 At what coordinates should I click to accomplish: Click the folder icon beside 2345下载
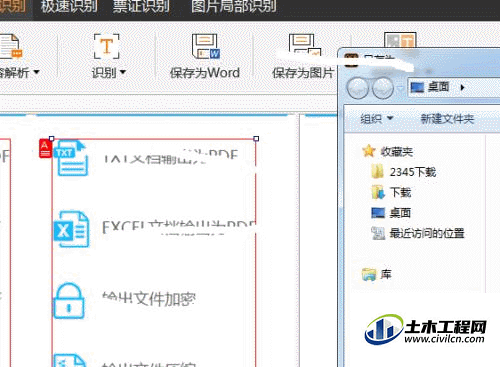tap(378, 171)
